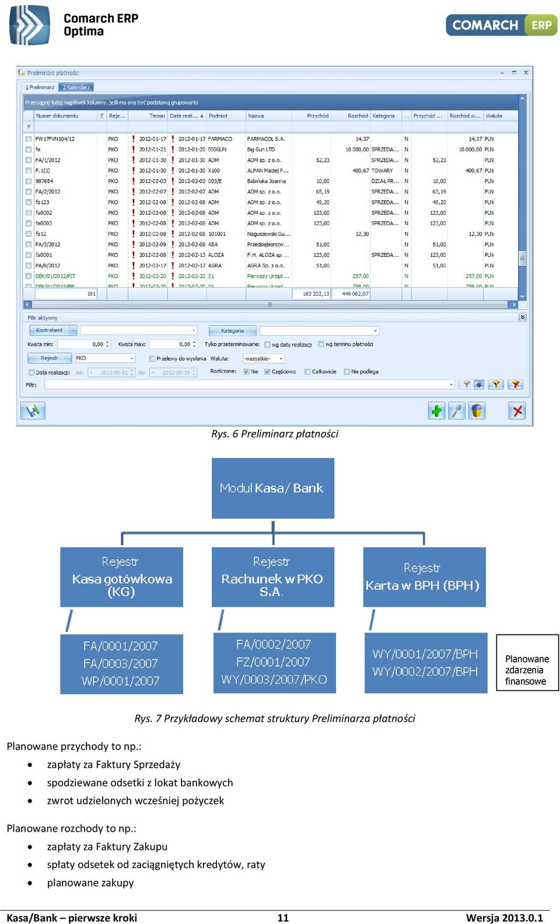This screenshot has height=924, width=560.
Task: Click the Rejestr button
Action: pos(50,358)
